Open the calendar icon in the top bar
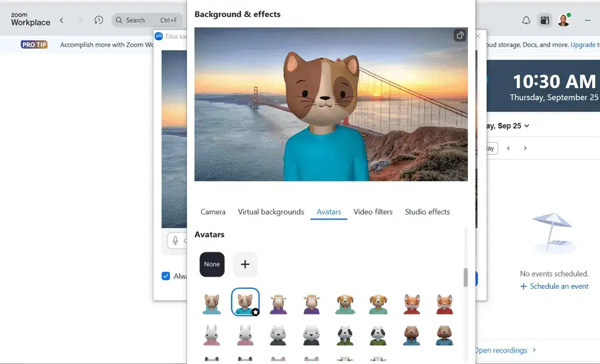600x364 pixels. coord(544,20)
